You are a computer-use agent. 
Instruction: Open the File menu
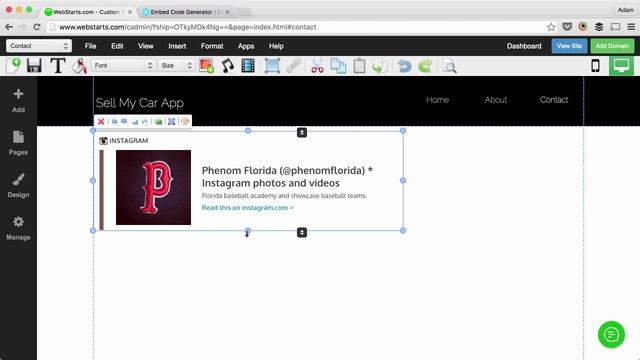(91, 46)
